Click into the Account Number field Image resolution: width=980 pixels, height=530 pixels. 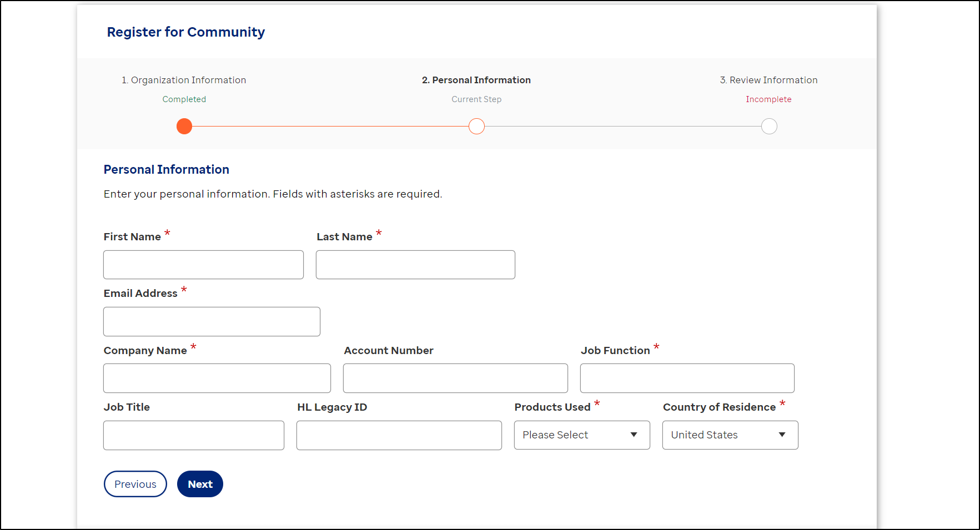[455, 378]
